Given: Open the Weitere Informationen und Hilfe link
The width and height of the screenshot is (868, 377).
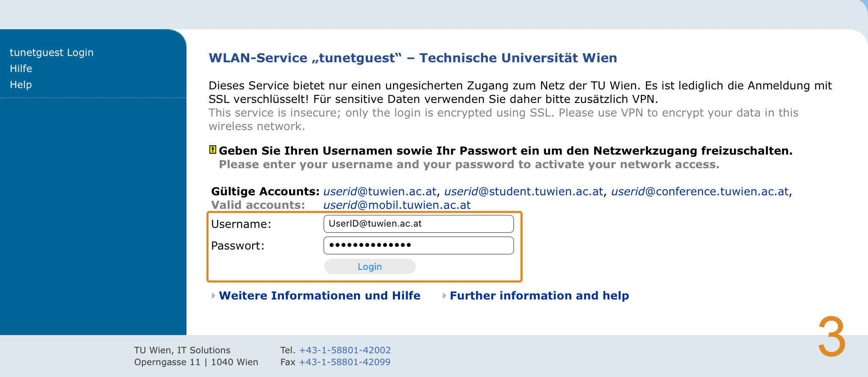Looking at the screenshot, I should (320, 296).
